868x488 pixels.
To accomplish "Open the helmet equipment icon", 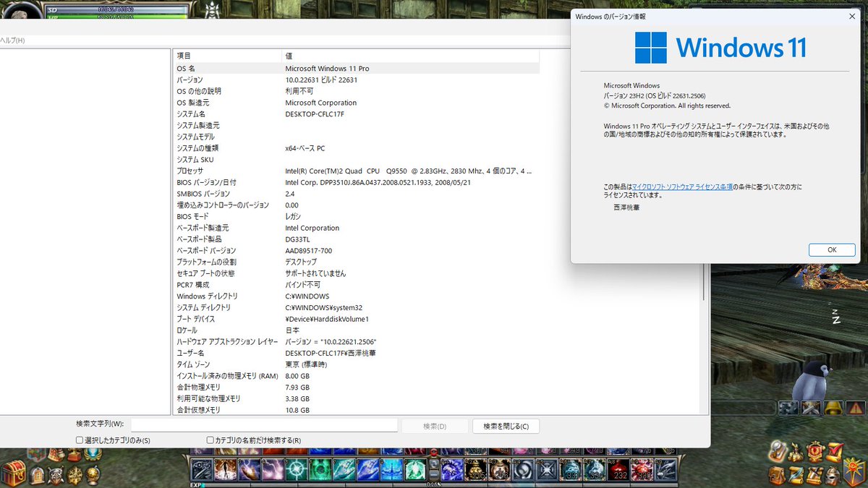I will coord(833,476).
